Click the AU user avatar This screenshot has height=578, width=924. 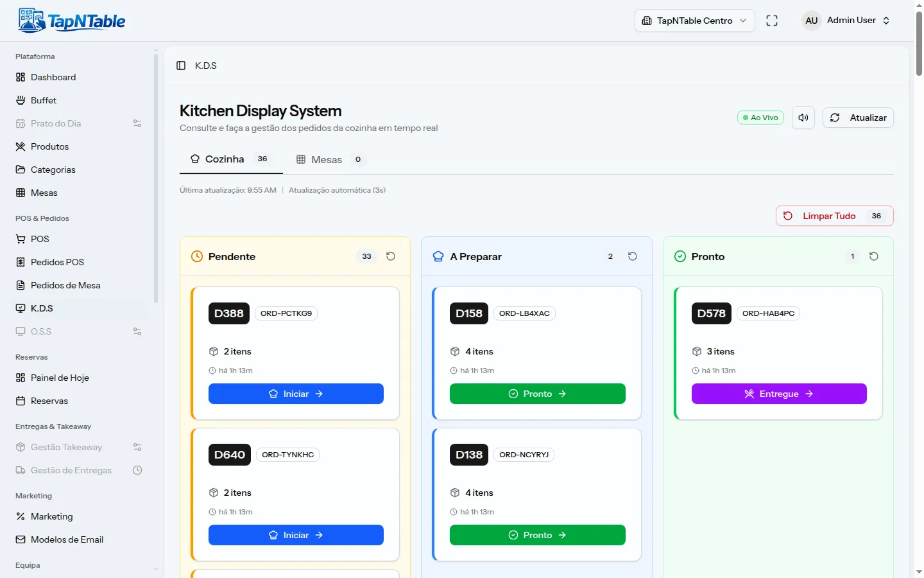tap(812, 21)
